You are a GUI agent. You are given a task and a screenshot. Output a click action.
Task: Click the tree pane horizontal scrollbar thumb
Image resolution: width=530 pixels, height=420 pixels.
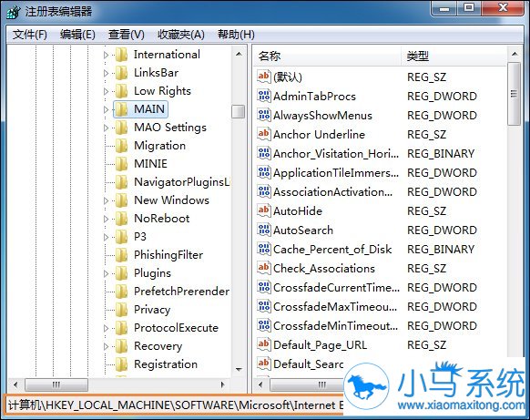(56, 384)
